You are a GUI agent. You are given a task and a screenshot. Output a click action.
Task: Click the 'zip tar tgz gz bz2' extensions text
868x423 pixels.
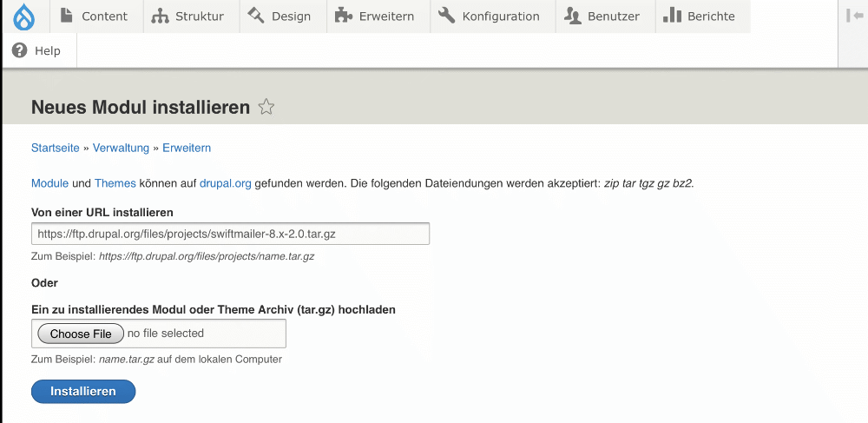(648, 183)
